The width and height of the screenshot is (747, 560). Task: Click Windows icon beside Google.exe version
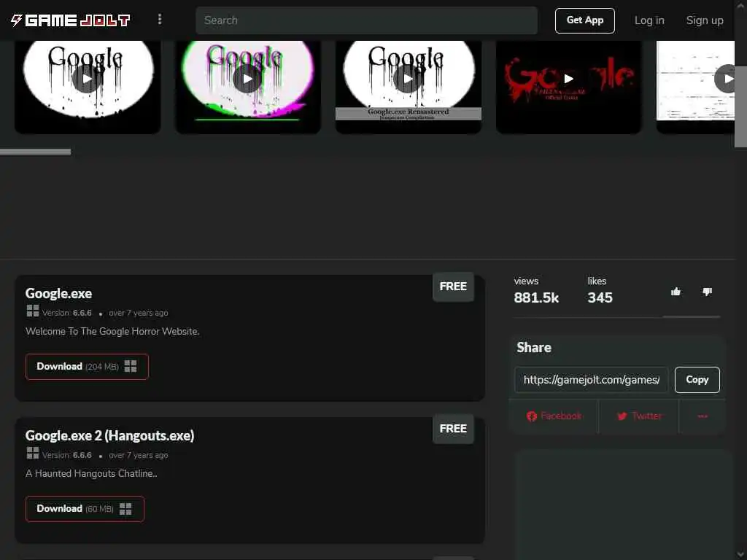click(32, 311)
